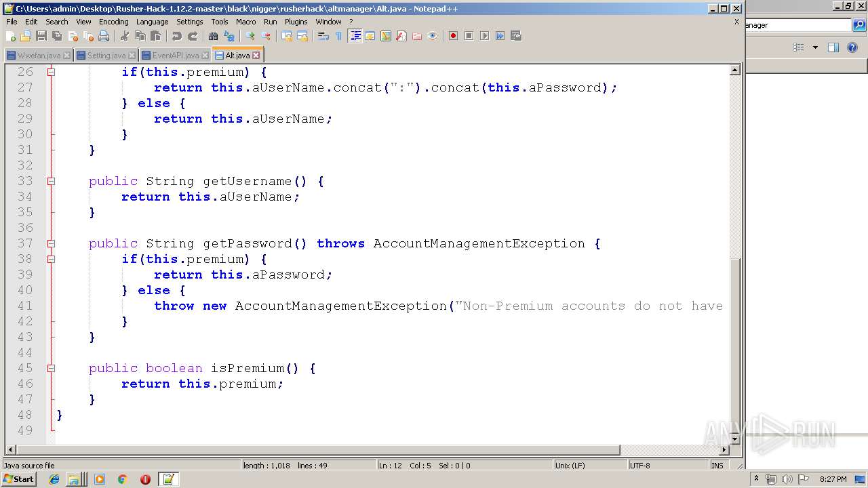Undo the last edit arrow icon
This screenshot has width=868, height=488.
[177, 36]
